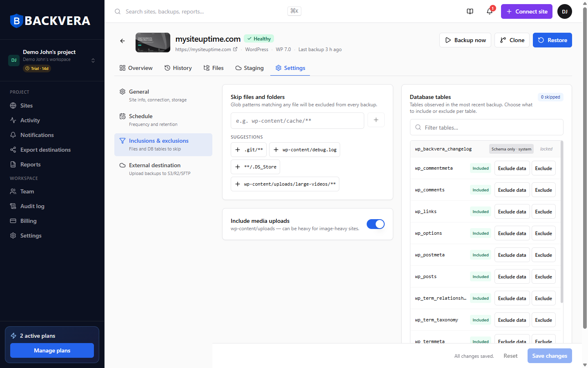Viewport: 588px width, 368px height.
Task: Click the search magnifier icon in top bar
Action: tap(118, 11)
